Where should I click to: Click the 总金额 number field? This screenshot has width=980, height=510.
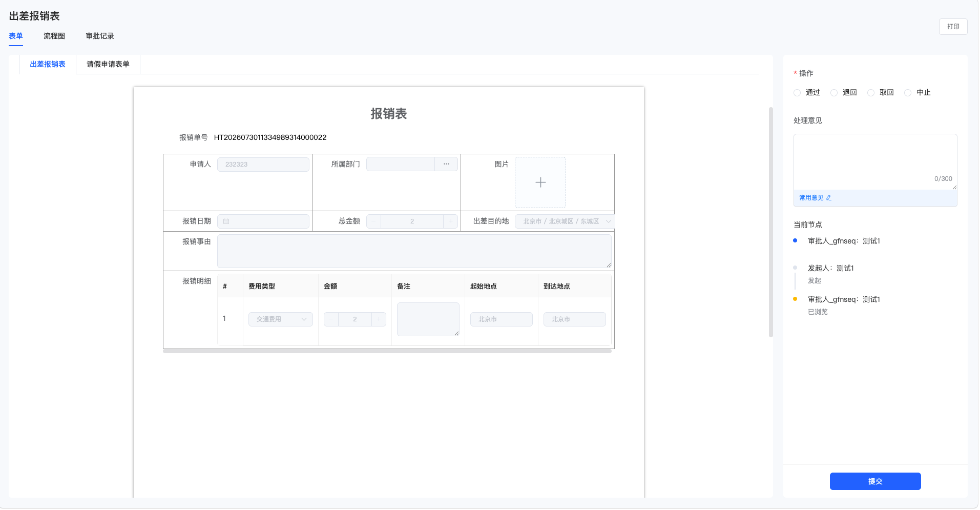pyautogui.click(x=412, y=221)
